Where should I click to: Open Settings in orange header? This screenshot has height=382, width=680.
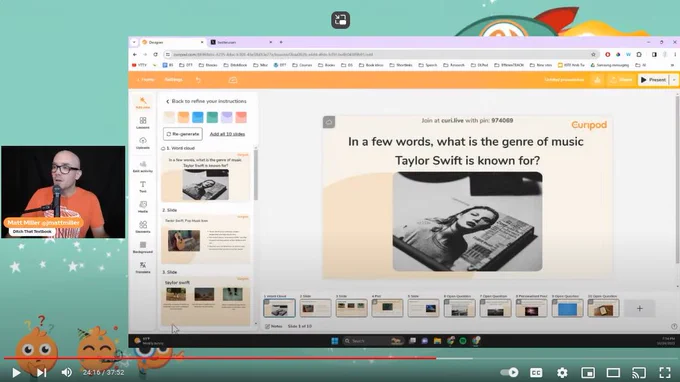[173, 80]
